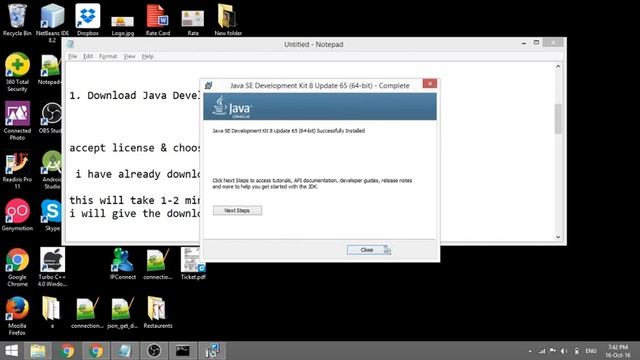Click the Notepad scroll down arrow
Image resolution: width=640 pixels, height=360 pixels.
tap(558, 237)
